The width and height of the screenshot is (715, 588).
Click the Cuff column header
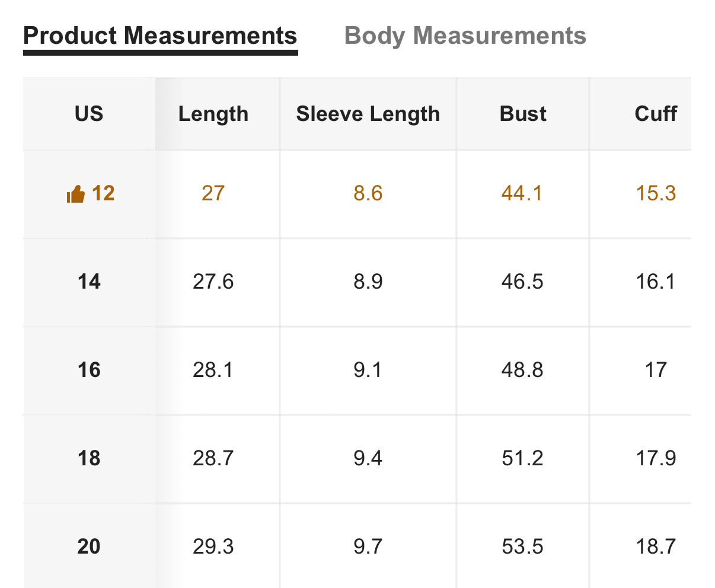point(656,113)
